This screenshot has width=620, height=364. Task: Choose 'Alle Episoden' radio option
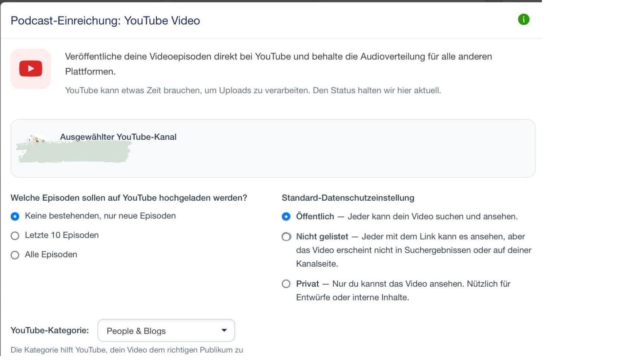point(15,255)
